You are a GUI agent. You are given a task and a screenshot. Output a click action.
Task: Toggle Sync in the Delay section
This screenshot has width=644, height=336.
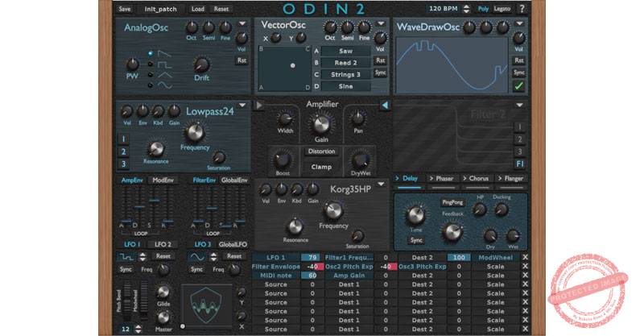point(416,239)
